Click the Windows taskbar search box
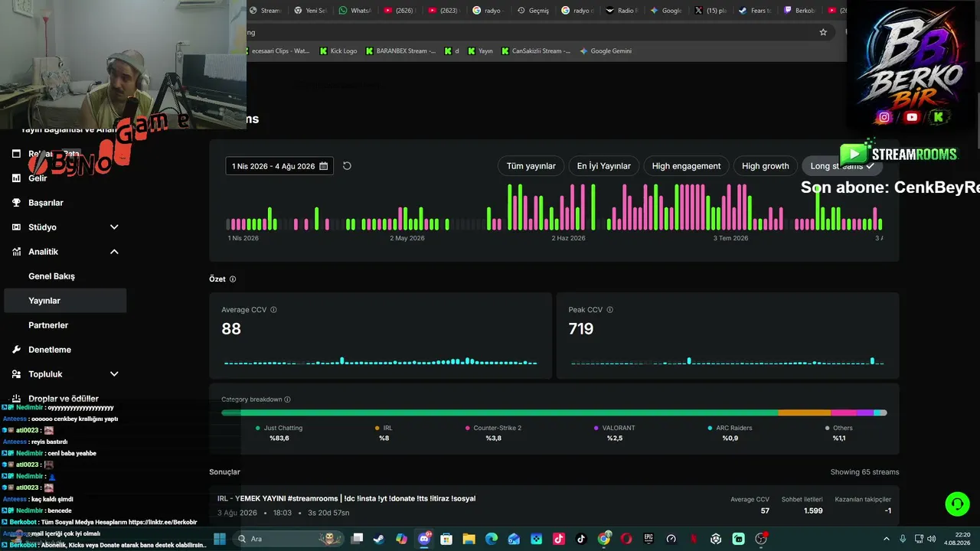Viewport: 980px width, 551px height. click(289, 539)
